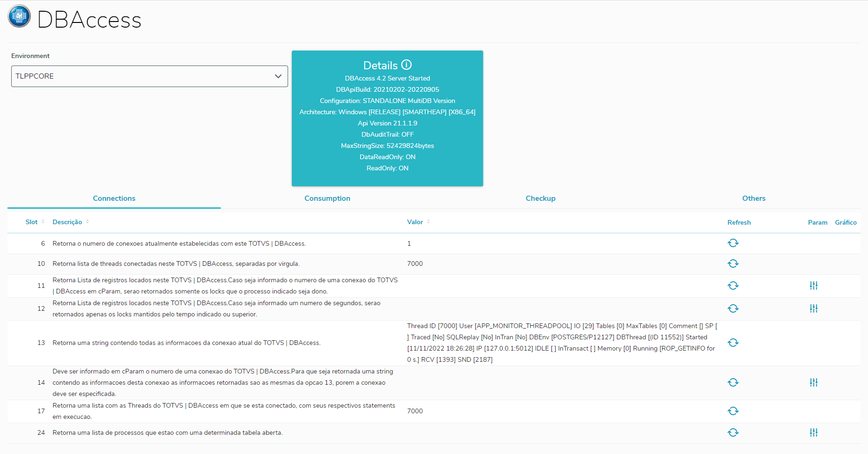
Task: Select 'DBAccess 4.2 Server Started' text
Action: [x=387, y=78]
